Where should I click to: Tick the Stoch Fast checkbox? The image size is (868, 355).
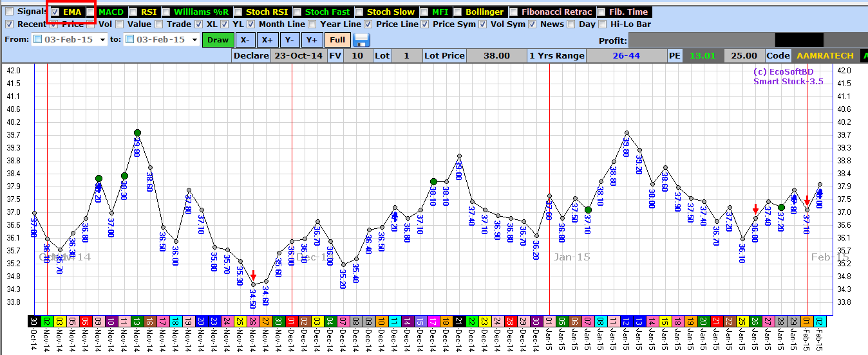[x=297, y=12]
